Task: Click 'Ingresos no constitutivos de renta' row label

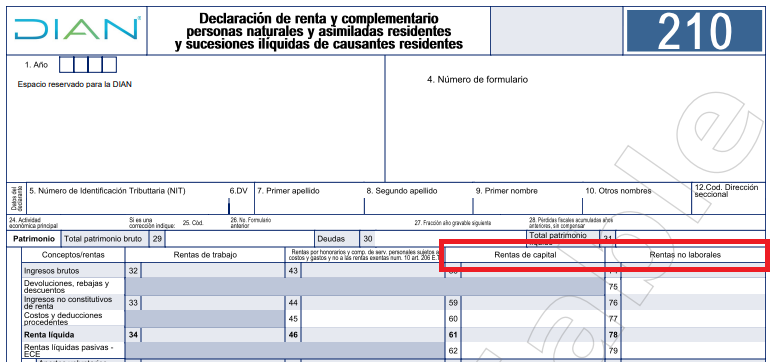Action: click(x=68, y=302)
